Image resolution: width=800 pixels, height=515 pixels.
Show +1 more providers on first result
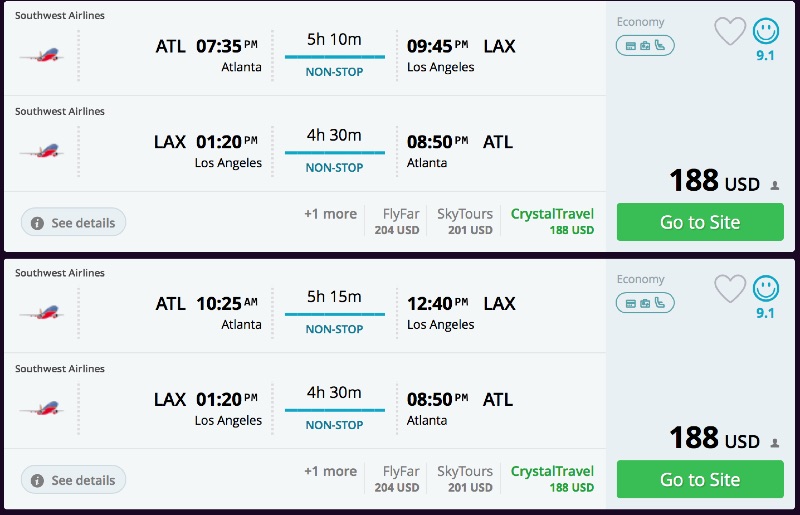click(x=330, y=214)
